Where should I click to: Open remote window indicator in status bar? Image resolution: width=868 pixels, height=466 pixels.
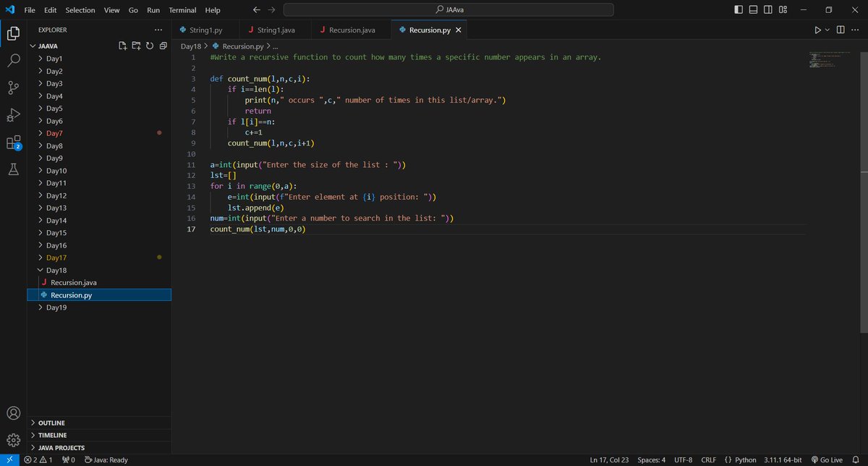point(9,459)
